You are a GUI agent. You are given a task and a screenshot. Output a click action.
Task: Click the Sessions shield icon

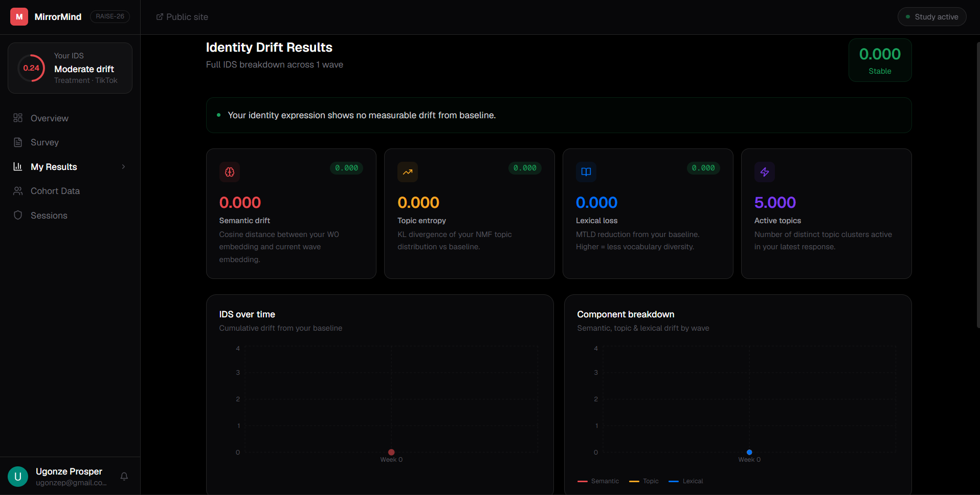click(18, 216)
